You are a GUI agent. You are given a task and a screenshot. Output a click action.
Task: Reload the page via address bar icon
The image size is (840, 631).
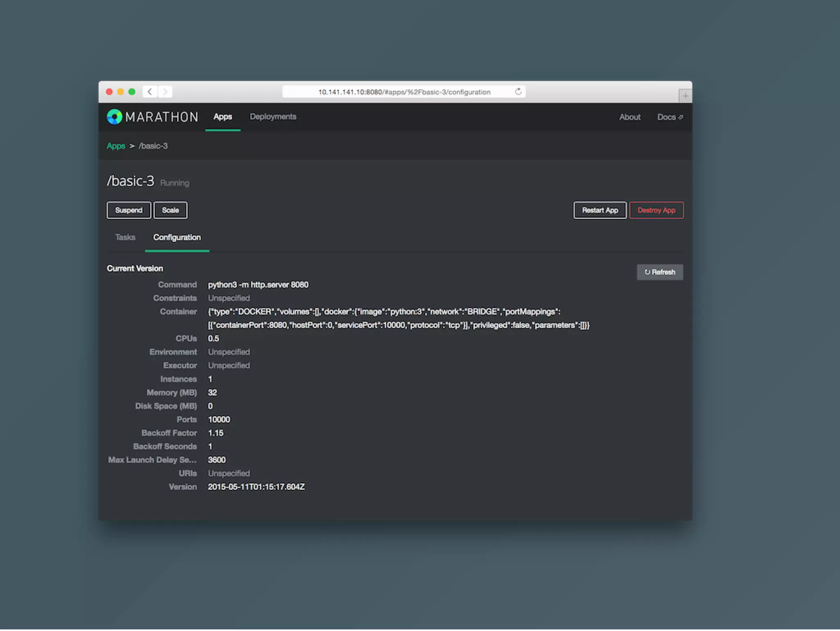[518, 91]
